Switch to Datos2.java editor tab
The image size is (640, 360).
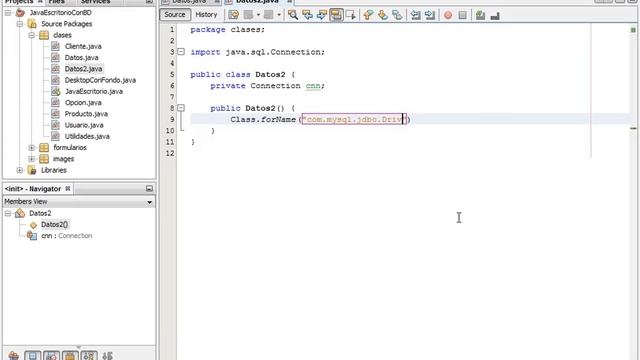[258, 2]
